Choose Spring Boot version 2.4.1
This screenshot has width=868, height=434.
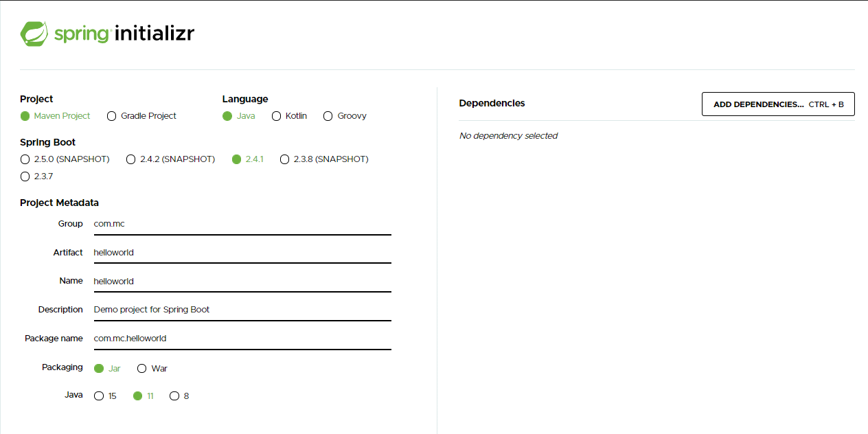click(x=248, y=159)
